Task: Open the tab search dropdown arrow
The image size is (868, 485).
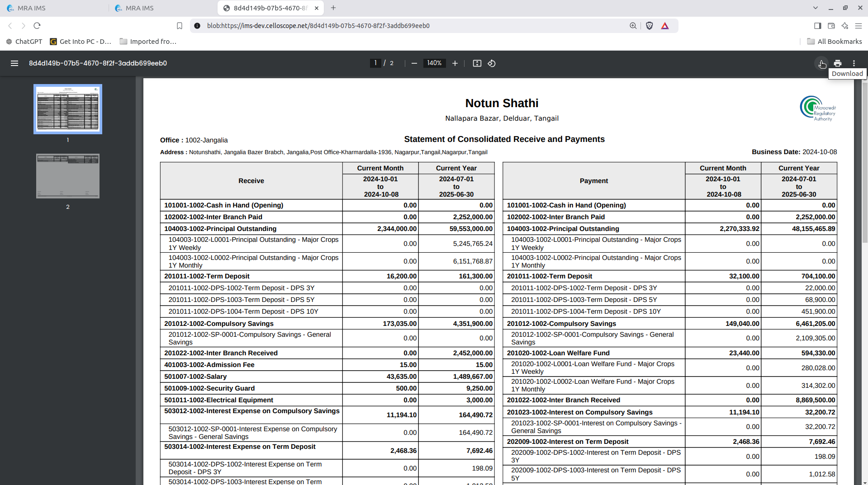Action: point(815,8)
